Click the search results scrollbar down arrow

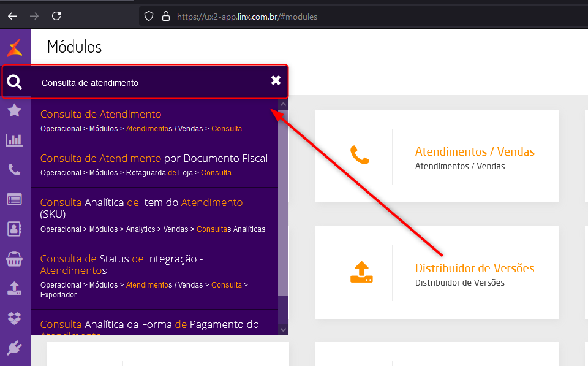coord(282,329)
